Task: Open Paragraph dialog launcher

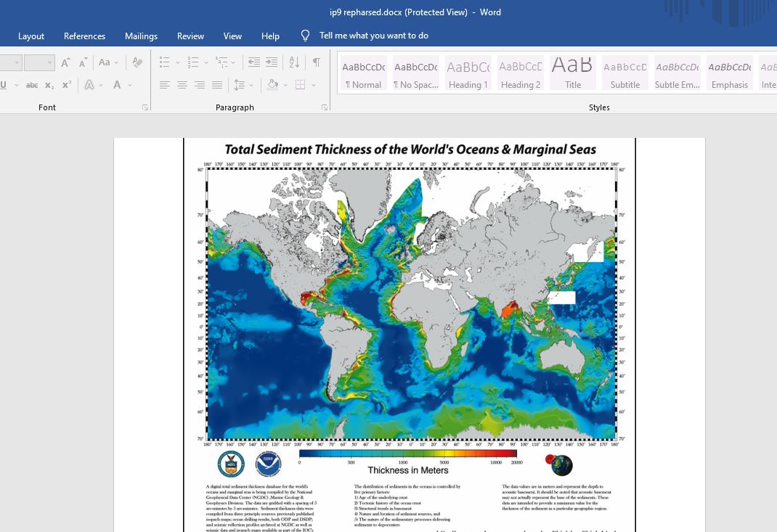Action: (325, 107)
